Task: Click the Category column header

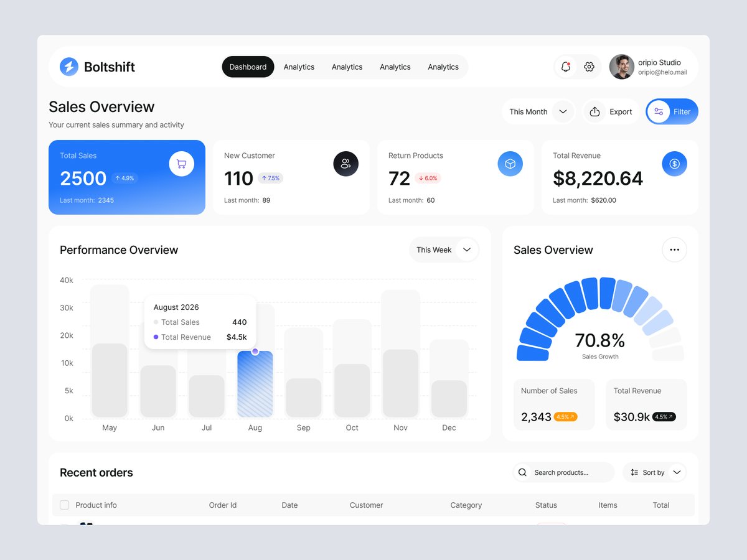Action: pos(466,505)
